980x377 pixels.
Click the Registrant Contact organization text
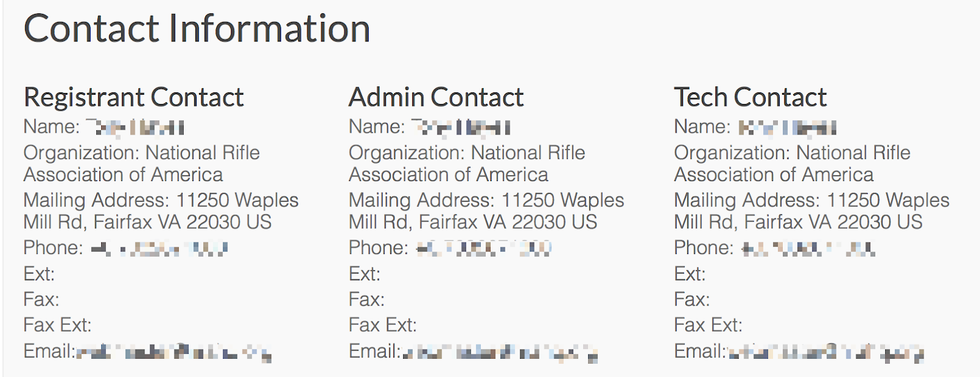coord(142,163)
